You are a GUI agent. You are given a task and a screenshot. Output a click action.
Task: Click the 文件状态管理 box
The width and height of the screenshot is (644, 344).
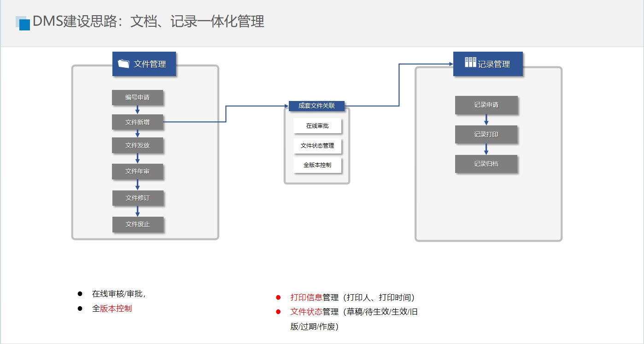317,145
